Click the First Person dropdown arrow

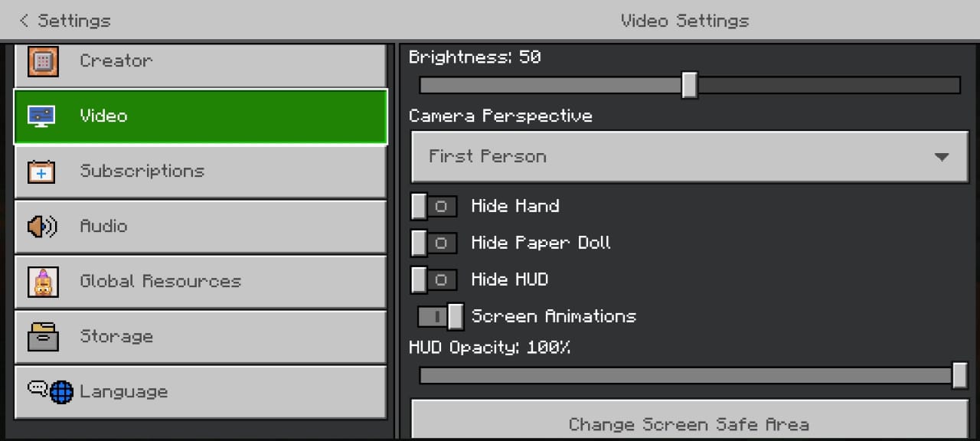(942, 157)
